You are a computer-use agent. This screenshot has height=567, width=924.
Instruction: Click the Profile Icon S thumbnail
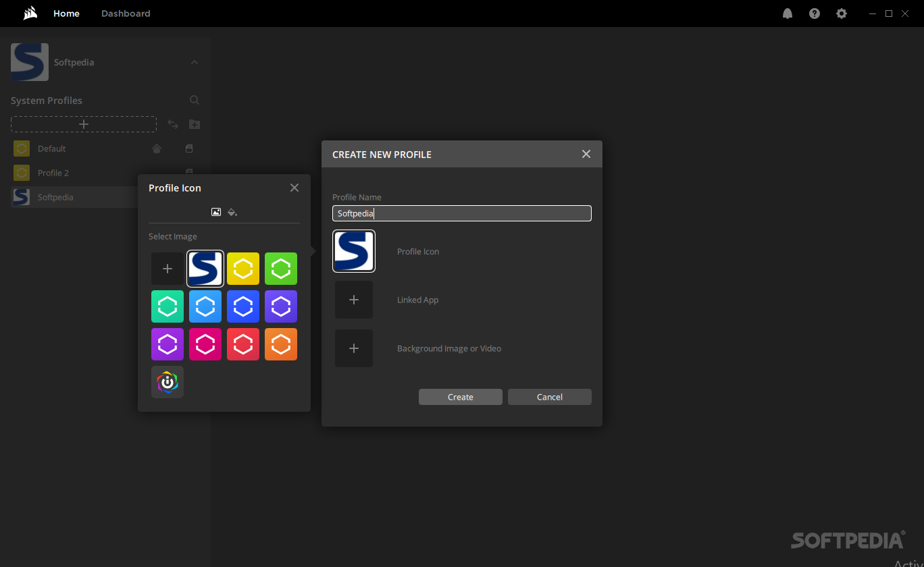tap(354, 251)
